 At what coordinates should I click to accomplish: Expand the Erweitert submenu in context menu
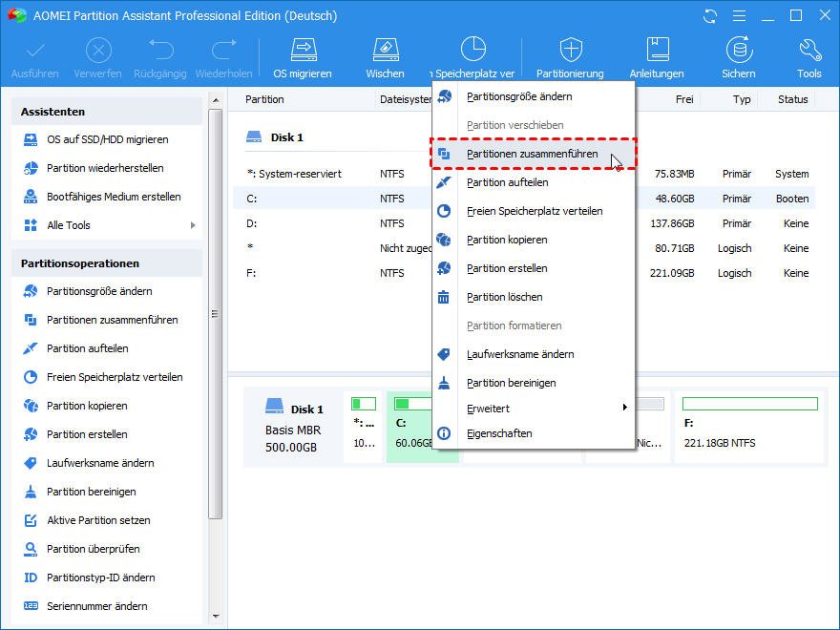(x=534, y=409)
